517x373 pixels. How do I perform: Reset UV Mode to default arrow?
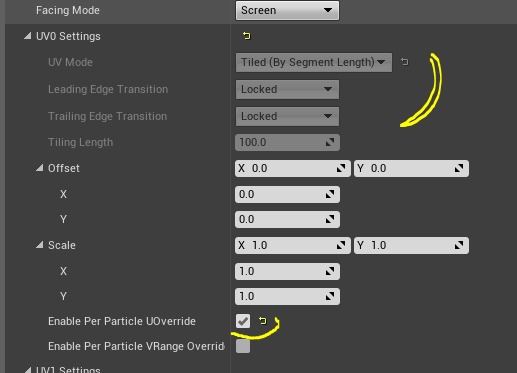pyautogui.click(x=405, y=62)
